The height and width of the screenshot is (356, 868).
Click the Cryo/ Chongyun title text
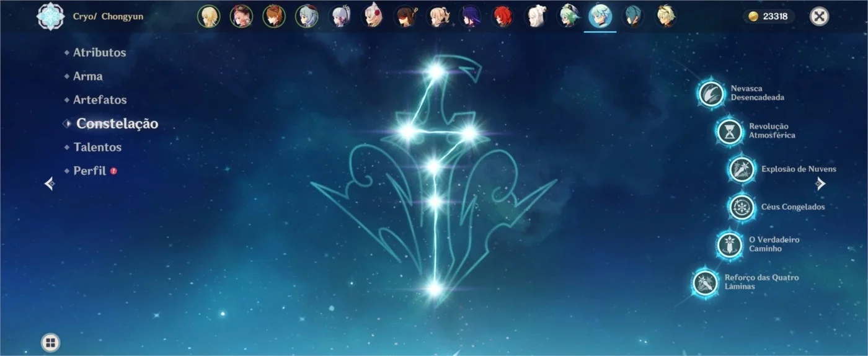pyautogui.click(x=108, y=17)
